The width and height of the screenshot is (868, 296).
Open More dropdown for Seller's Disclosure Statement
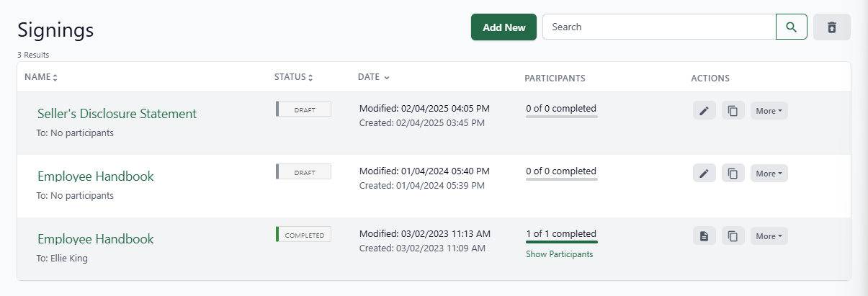[769, 111]
